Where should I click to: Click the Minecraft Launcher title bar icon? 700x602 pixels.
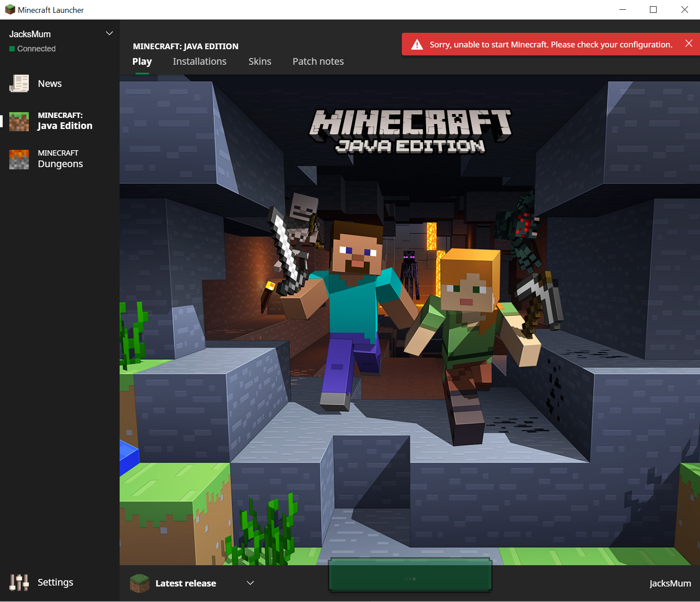point(10,10)
